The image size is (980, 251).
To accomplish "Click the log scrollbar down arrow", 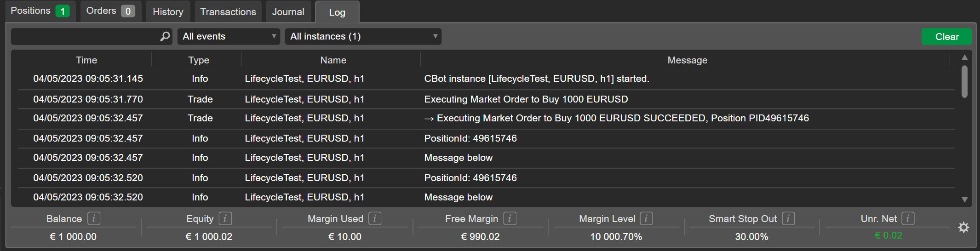I will click(x=964, y=200).
